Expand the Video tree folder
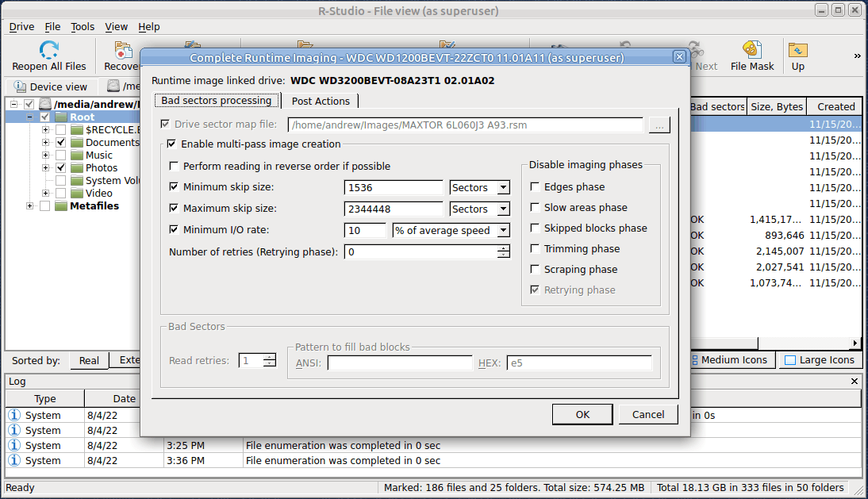Viewport: 868px width, 499px height. (45, 193)
